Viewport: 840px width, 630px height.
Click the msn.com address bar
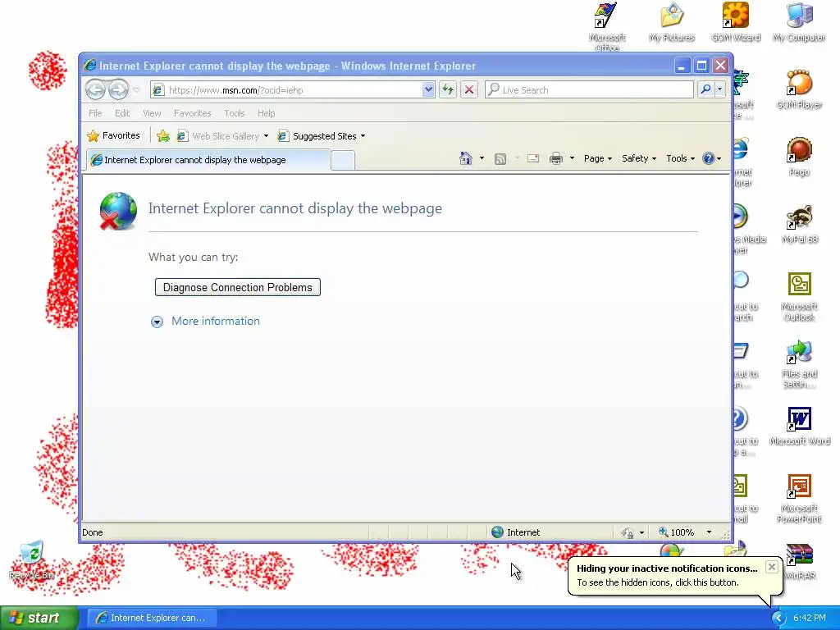[x=292, y=90]
